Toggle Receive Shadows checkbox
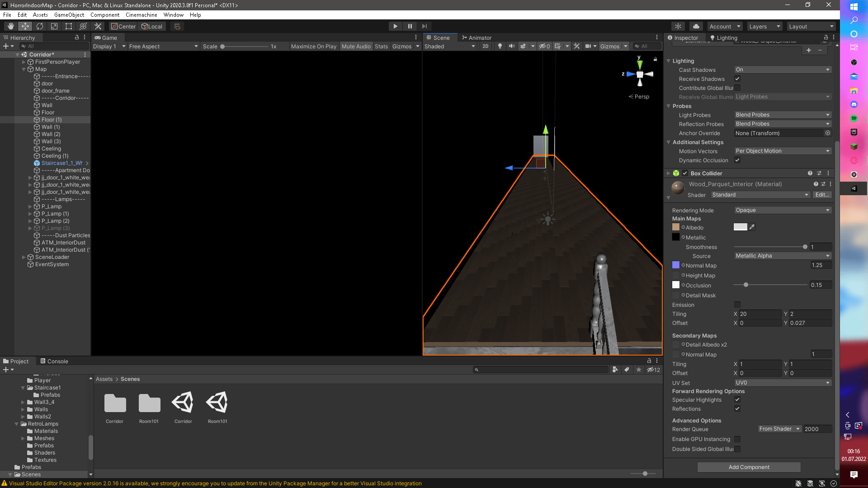868x488 pixels. tap(737, 79)
